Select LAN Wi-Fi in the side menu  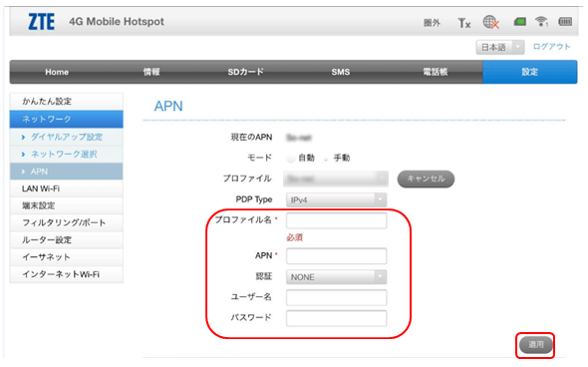[x=67, y=188]
